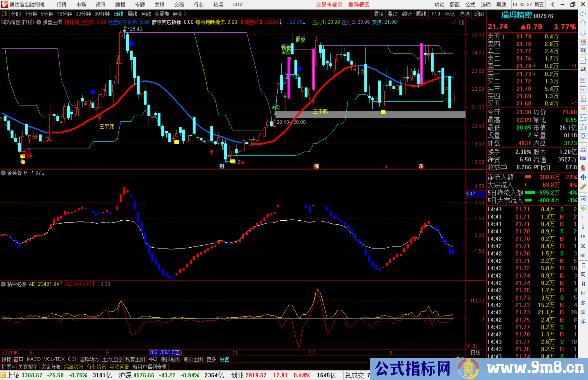Click the 设置 indicator settings link

[x=224, y=359]
